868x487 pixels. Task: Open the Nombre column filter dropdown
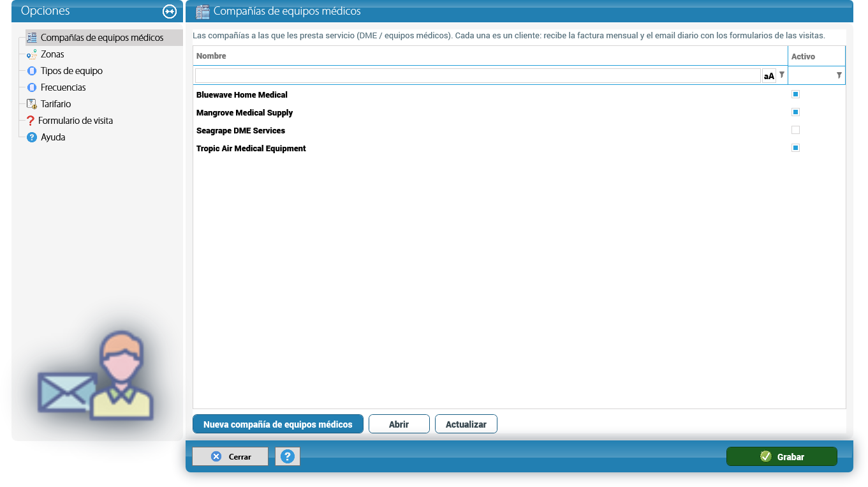782,75
